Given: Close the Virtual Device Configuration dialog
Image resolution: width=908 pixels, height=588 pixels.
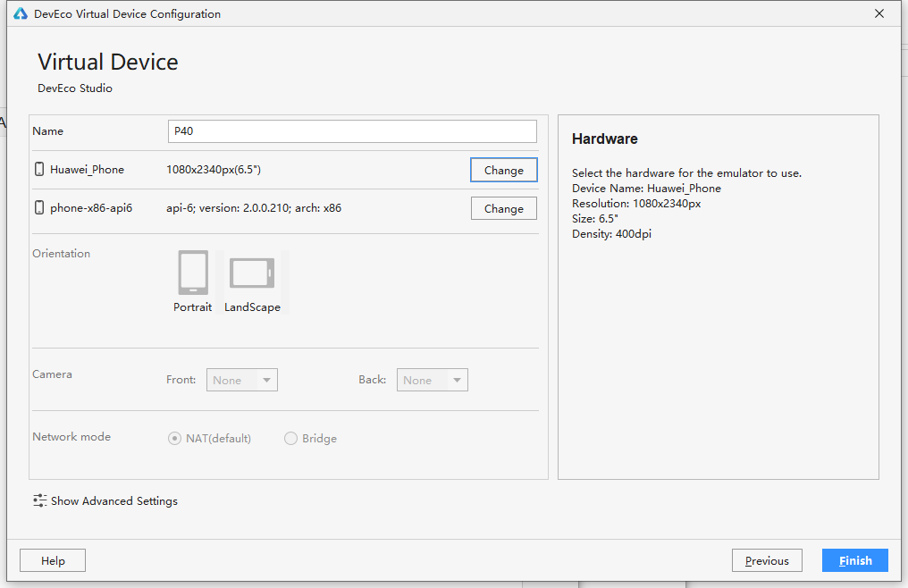Looking at the screenshot, I should [x=879, y=13].
